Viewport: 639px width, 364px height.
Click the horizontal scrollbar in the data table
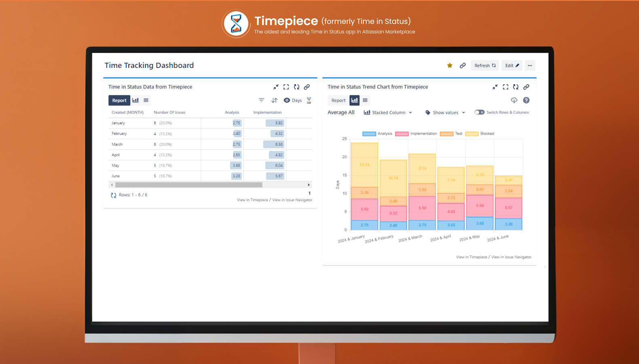pos(189,185)
